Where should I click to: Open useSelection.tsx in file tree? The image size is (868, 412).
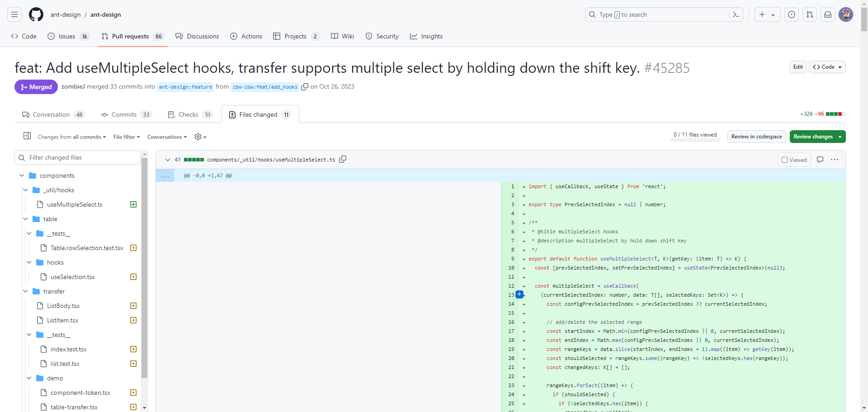(x=73, y=277)
